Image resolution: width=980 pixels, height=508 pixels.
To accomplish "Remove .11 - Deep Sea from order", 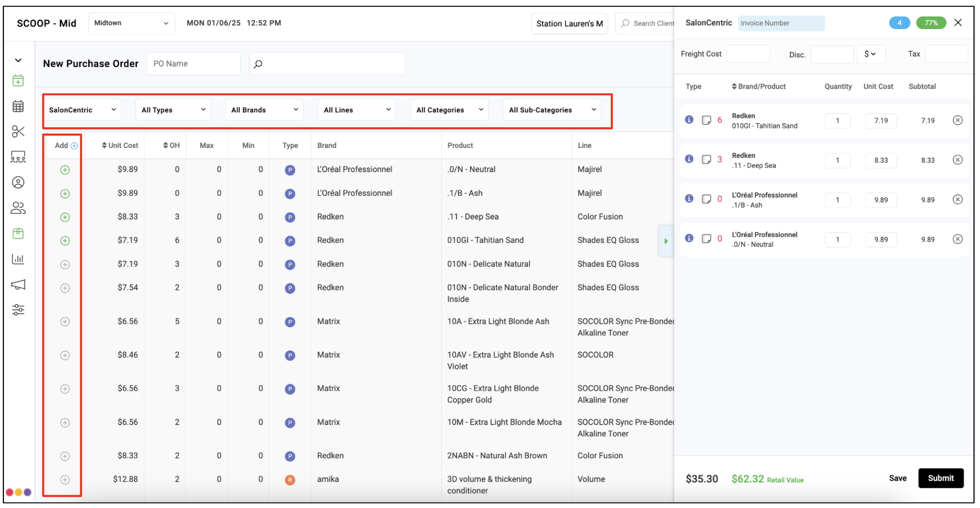I will pyautogui.click(x=958, y=160).
